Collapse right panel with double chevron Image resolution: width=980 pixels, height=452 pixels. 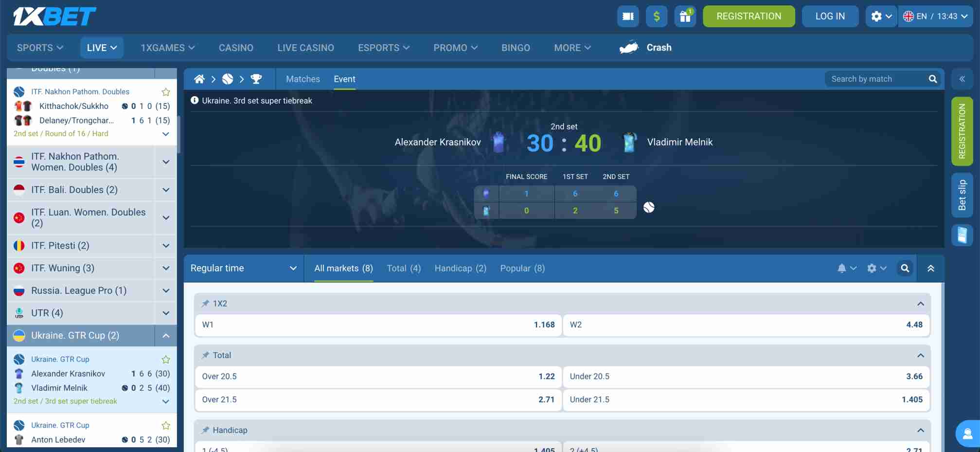coord(962,79)
